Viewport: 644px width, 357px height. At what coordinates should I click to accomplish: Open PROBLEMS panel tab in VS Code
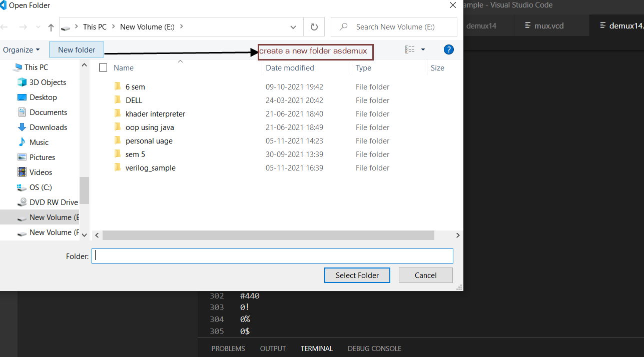coord(228,348)
